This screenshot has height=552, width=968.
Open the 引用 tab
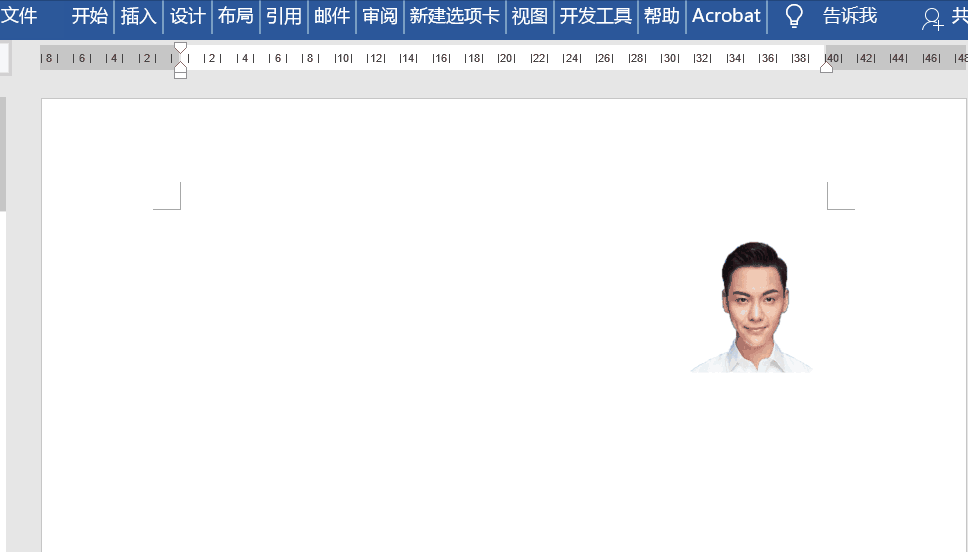pyautogui.click(x=283, y=15)
